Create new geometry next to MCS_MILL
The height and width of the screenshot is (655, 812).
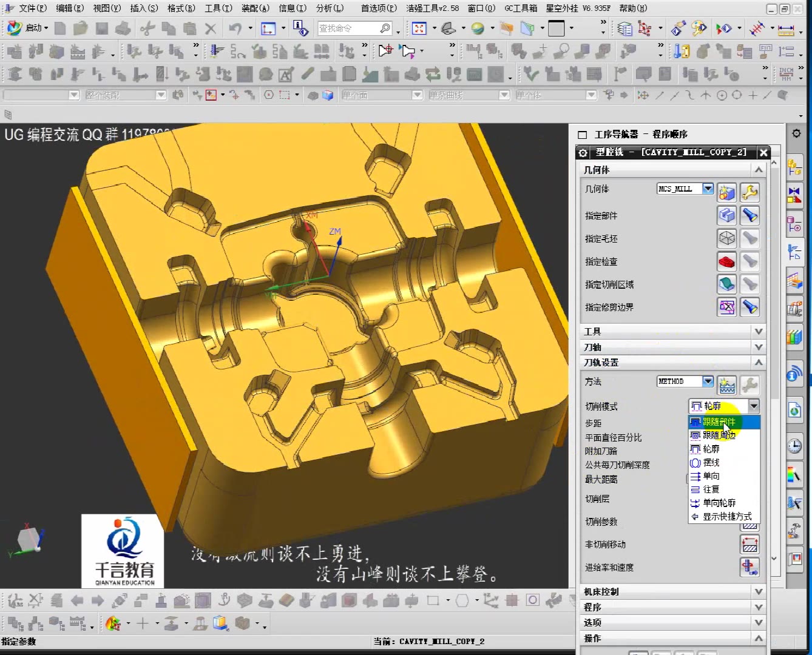pos(726,192)
